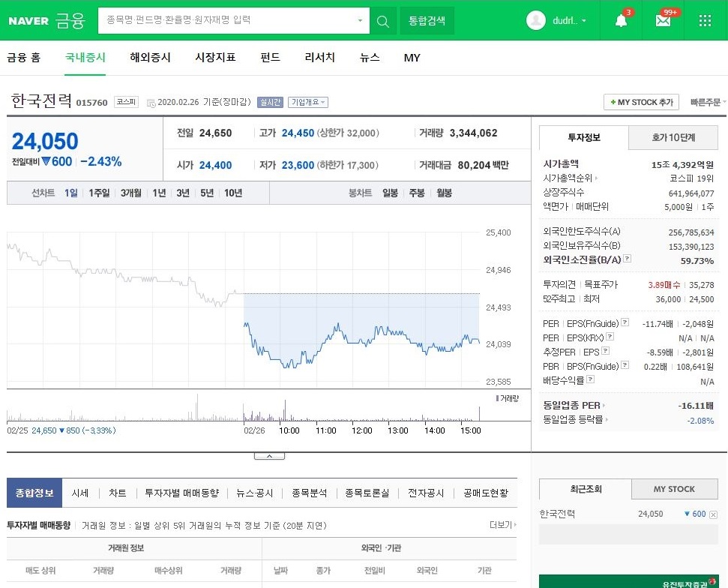Screen dimensions: 728x588
Task: Open 해외증시 menu
Action: (151, 58)
